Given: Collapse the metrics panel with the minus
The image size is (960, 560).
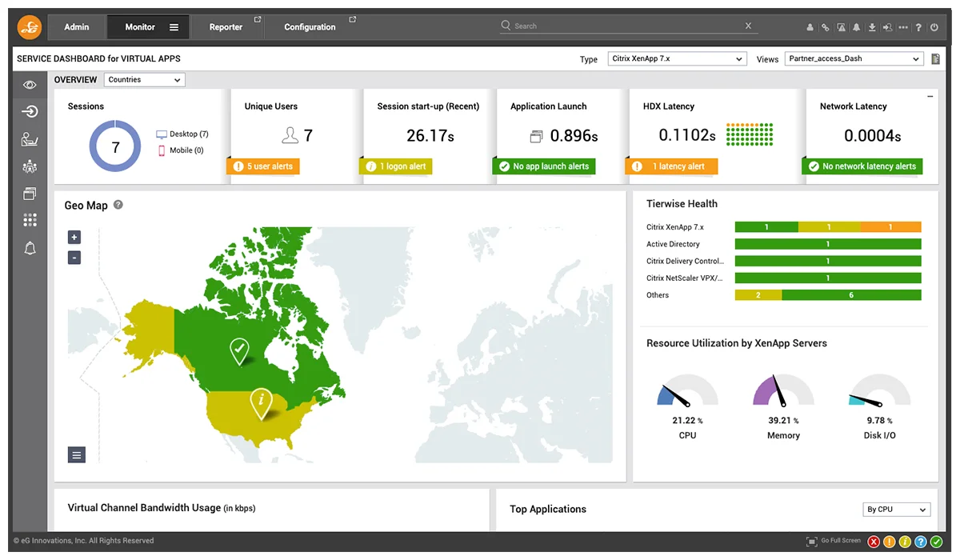Looking at the screenshot, I should [930, 96].
